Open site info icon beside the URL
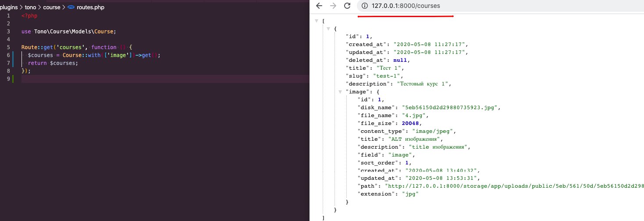 click(x=365, y=6)
